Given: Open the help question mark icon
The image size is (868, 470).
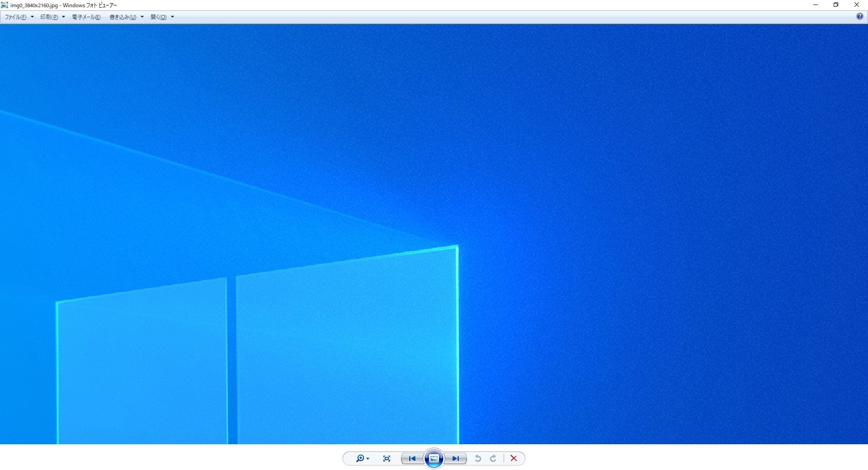Looking at the screenshot, I should pyautogui.click(x=860, y=16).
